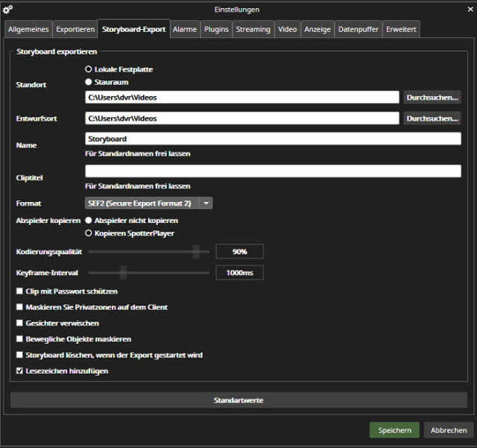Select the Lokale Festplatte radio option
The height and width of the screenshot is (448, 477).
click(89, 69)
